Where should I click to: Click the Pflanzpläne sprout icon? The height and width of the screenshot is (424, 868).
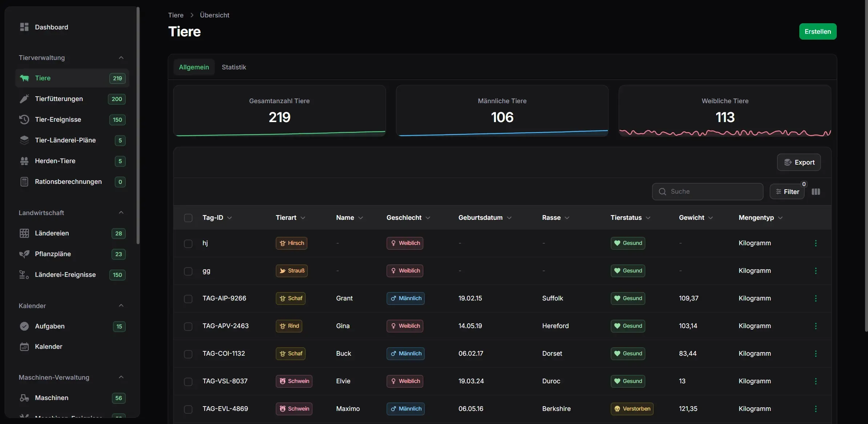pyautogui.click(x=24, y=254)
